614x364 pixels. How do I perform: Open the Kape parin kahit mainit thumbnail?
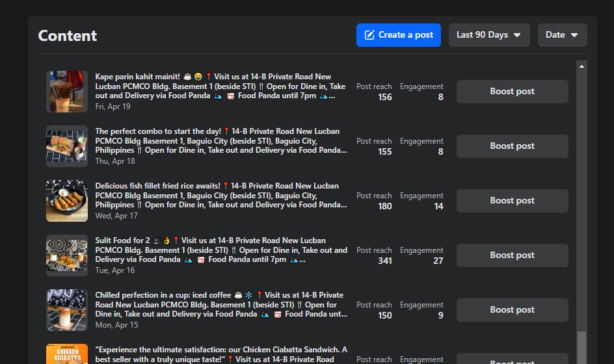(67, 92)
